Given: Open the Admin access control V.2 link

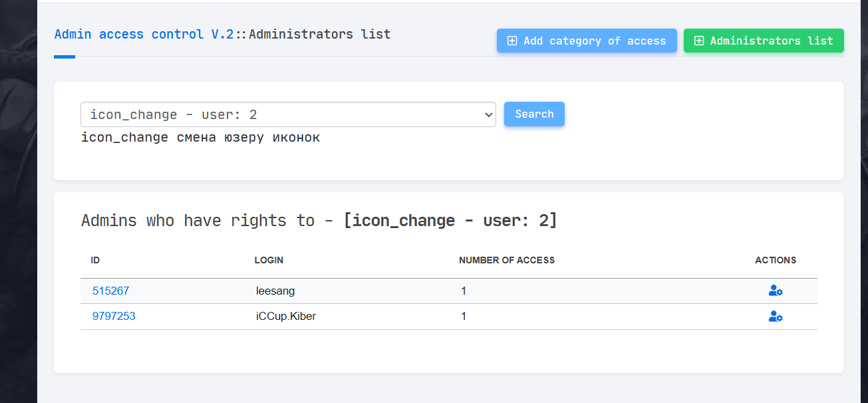Looking at the screenshot, I should (144, 34).
